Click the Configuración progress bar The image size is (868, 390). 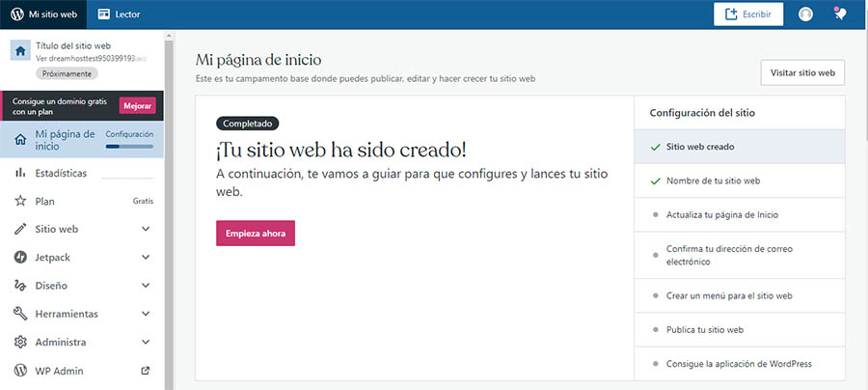click(x=129, y=147)
